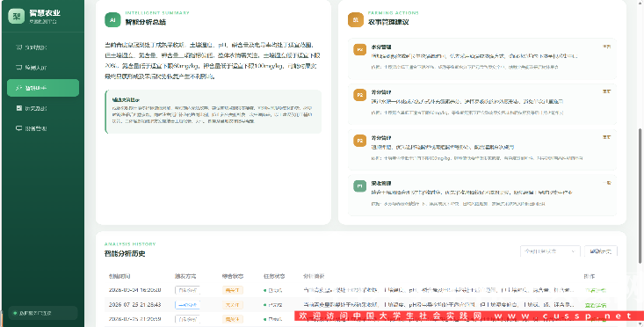Screen dimensions: 644x327
Task: Click the green-dot status pill at sidebar bottom
Action: pos(43,313)
